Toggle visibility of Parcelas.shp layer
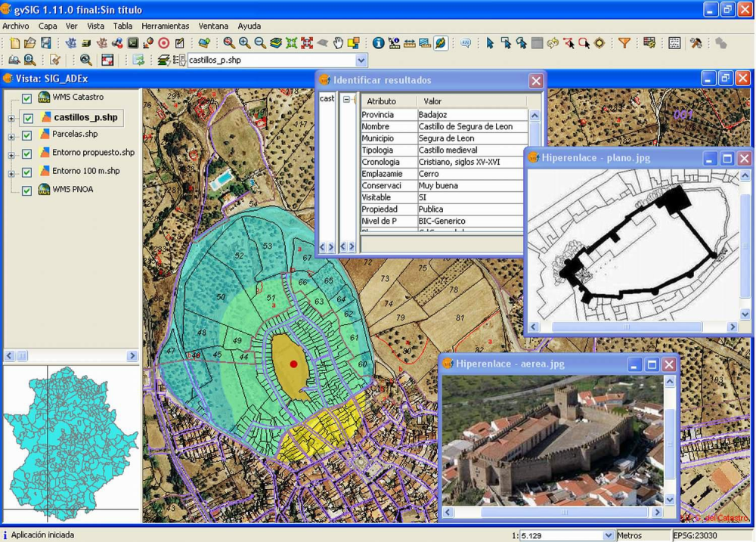Screen dimensions: 756x542 [27, 135]
